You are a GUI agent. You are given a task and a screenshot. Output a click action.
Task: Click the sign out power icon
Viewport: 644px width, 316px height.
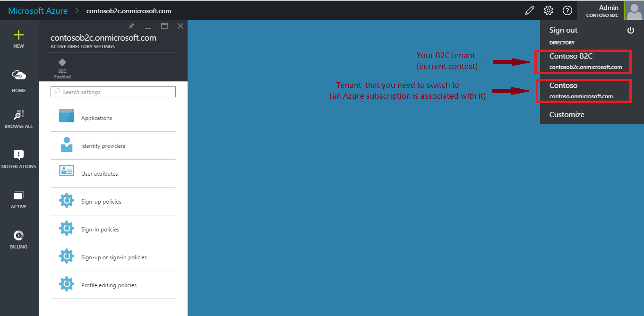click(630, 30)
